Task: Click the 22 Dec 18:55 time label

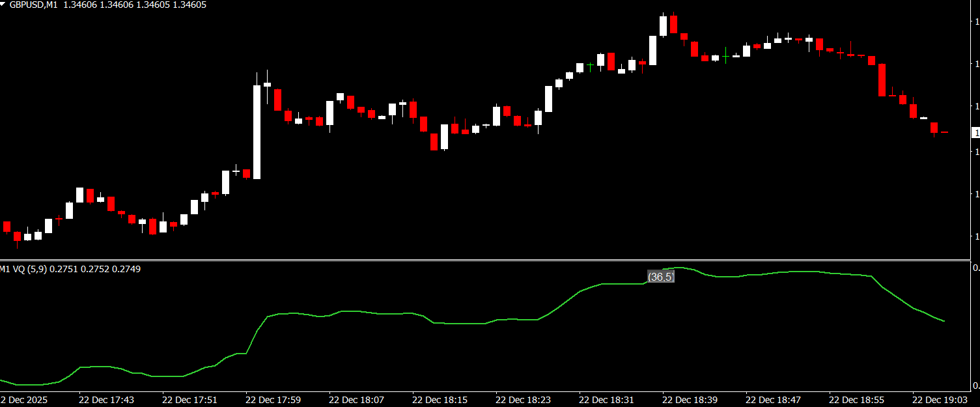Action: (856, 399)
